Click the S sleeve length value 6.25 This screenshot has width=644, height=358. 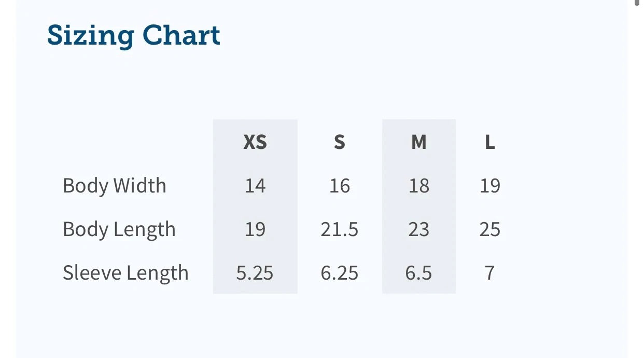coord(340,273)
